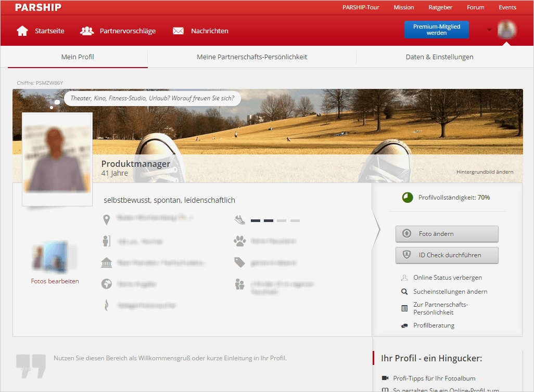The image size is (534, 392).
Task: Click the speech bubble prompt about Theater, Kino
Action: click(x=152, y=98)
